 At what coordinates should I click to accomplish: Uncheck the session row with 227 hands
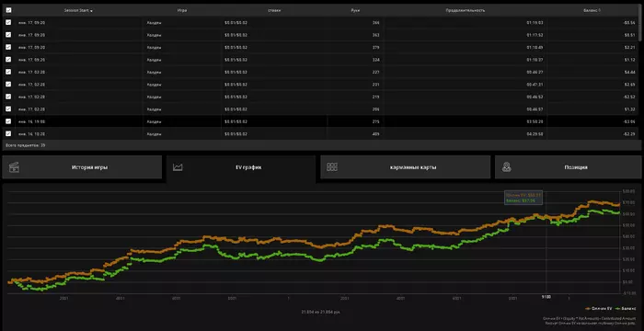(8, 72)
